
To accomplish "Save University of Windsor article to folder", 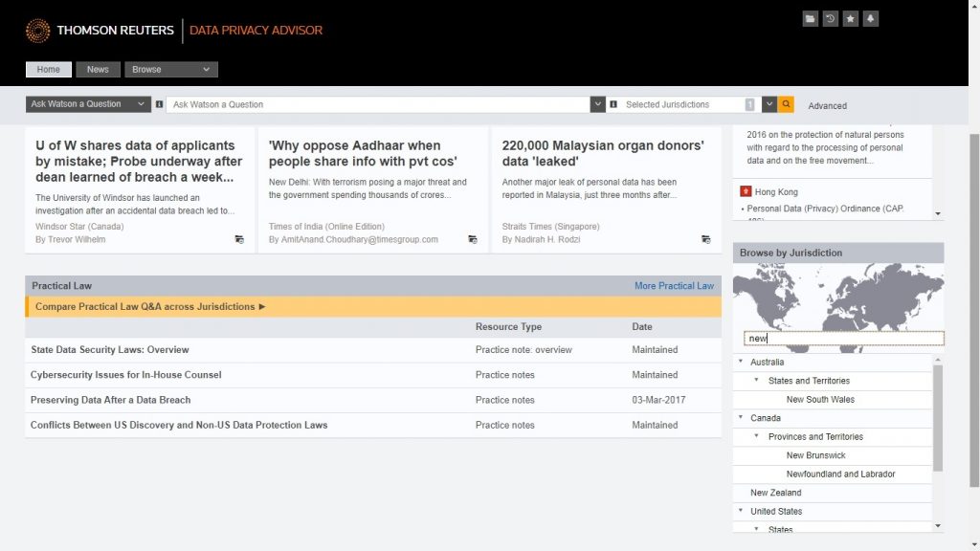I will pos(238,239).
